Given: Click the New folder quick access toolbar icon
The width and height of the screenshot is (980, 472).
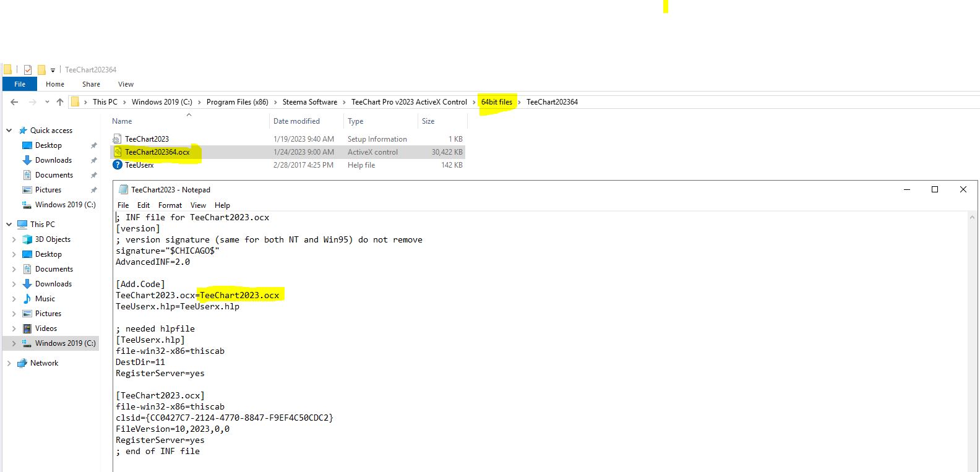Looking at the screenshot, I should (41, 70).
